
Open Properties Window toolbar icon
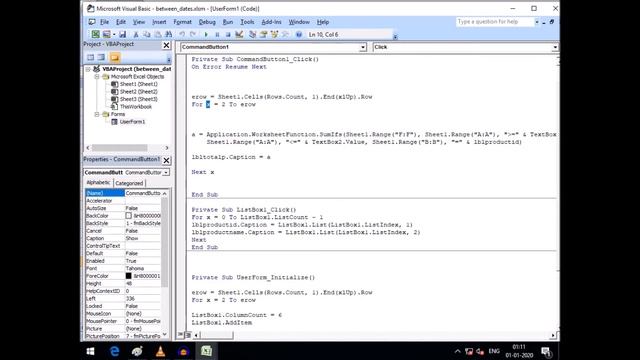(263, 35)
